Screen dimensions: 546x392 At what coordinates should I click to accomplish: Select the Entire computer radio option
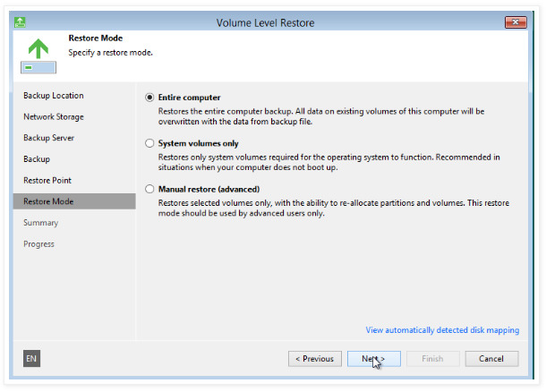(x=149, y=98)
